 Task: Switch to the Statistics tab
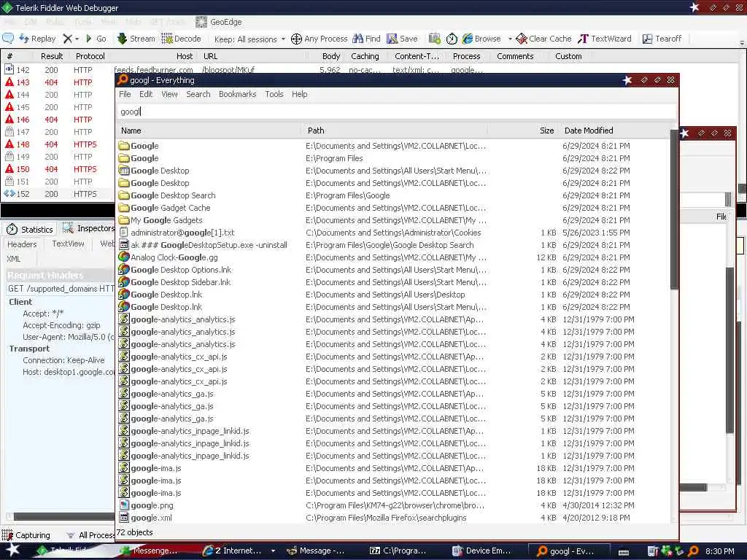(x=29, y=230)
